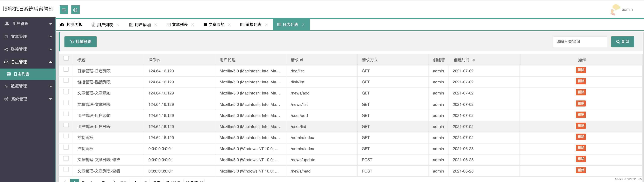The image size is (644, 182).
Task: Click the 系统管理 gear icon in sidebar
Action: 6,99
